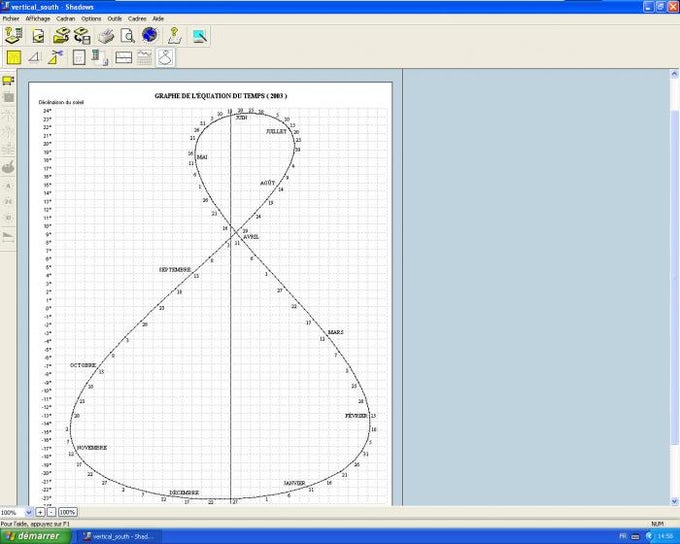Click the zoom out minus button
The width and height of the screenshot is (680, 544).
coord(51,512)
